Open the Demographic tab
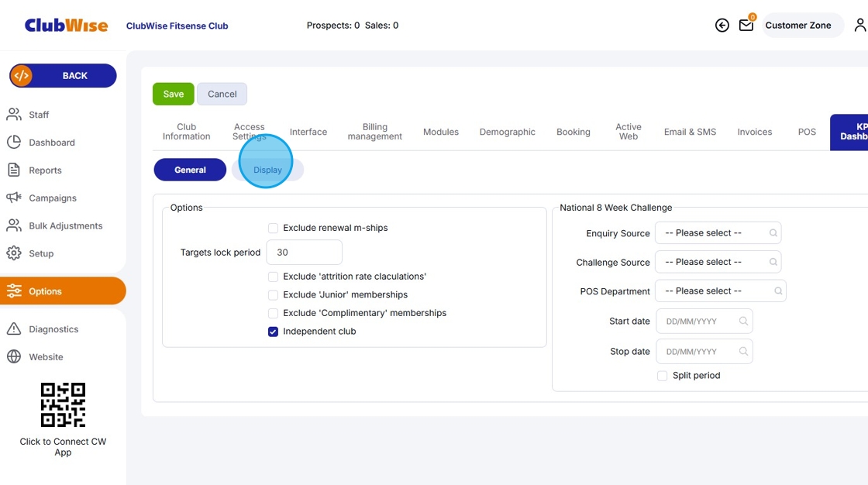The width and height of the screenshot is (868, 485). pyautogui.click(x=507, y=132)
